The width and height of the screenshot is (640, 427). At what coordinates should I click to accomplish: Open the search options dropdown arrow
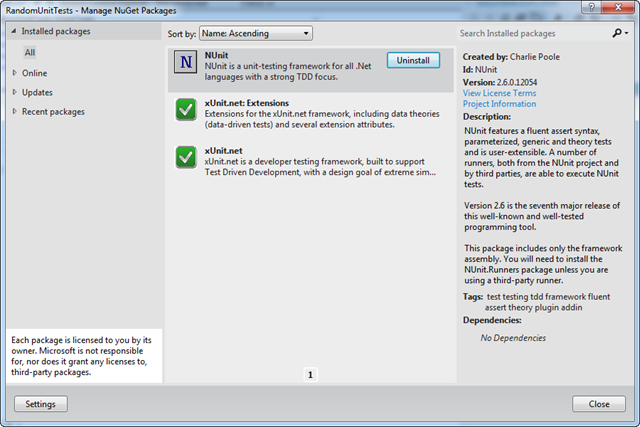coord(627,33)
